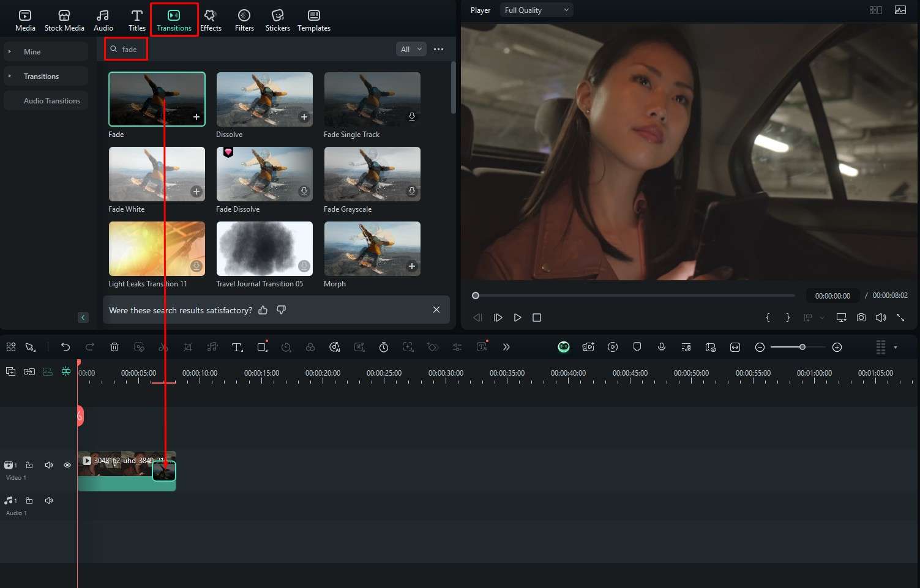
Task: Select the Fade White transition thumbnail
Action: tap(157, 174)
